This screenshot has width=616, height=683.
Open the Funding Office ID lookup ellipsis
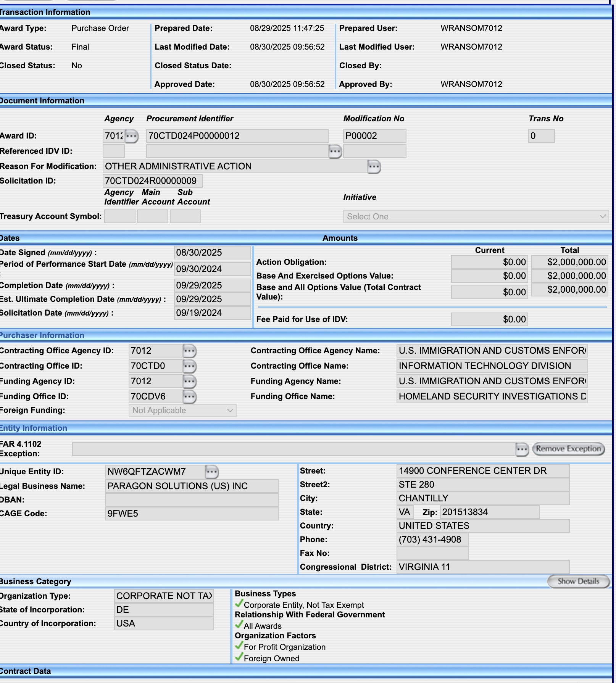tap(189, 396)
